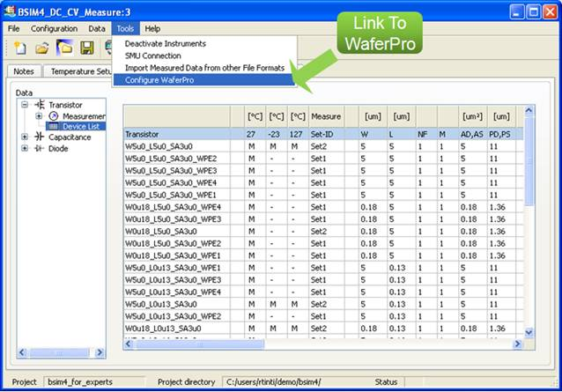Image resolution: width=562 pixels, height=392 pixels.
Task: Open the Configuration menu
Action: coord(54,28)
